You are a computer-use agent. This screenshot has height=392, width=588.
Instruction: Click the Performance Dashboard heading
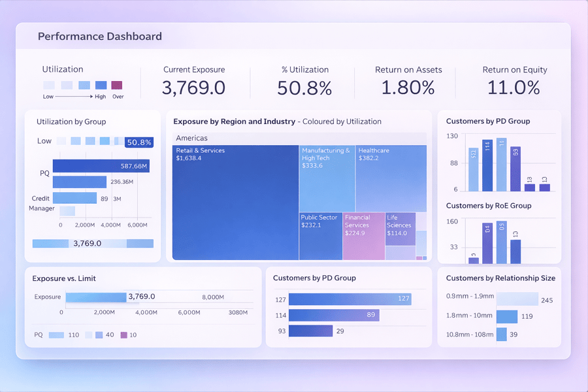(99, 37)
